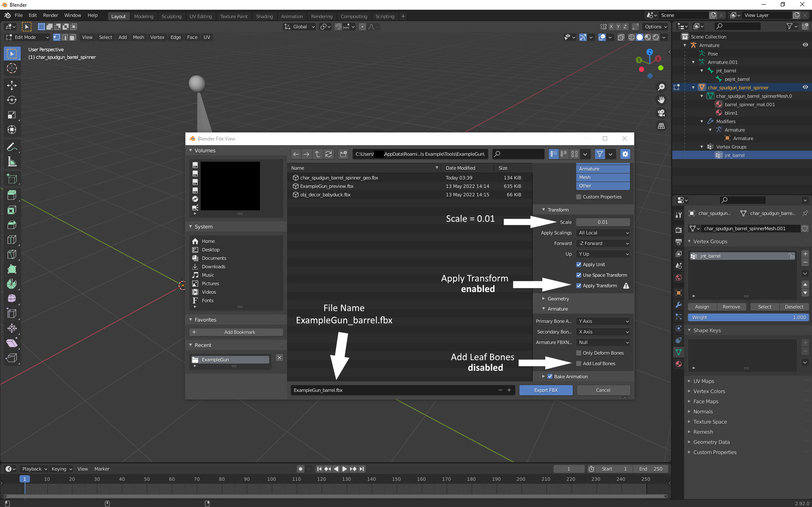Select the Knife tool
812x507 pixels.
click(12, 254)
